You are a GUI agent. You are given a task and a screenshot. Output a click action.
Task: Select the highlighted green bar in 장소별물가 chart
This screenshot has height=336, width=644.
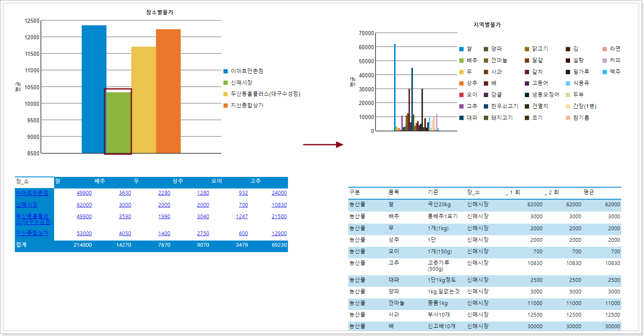click(119, 122)
